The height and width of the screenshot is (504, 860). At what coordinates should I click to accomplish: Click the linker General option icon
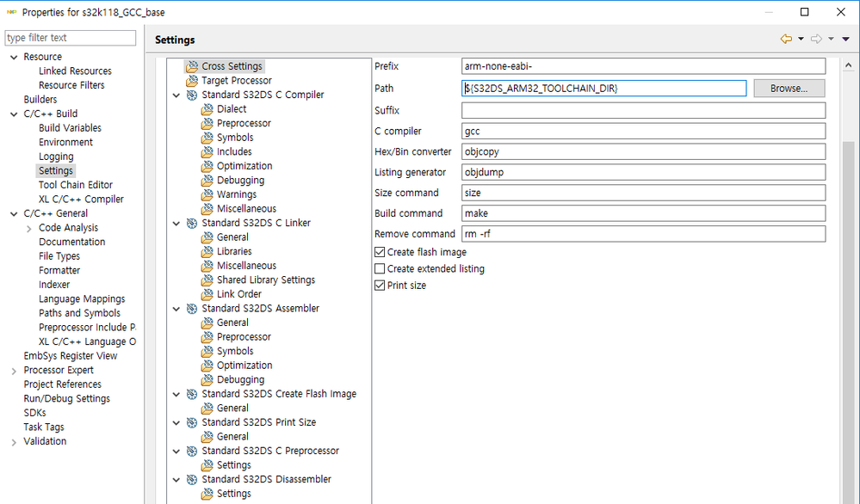click(207, 237)
